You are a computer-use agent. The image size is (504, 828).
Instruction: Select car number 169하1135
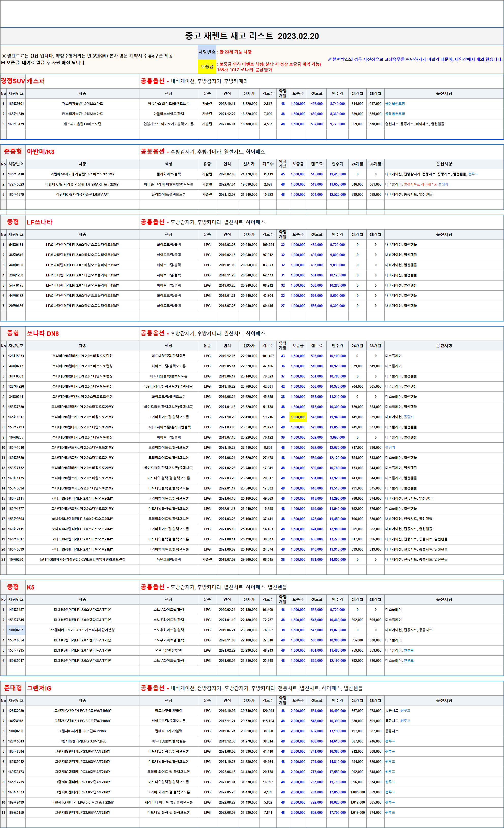point(16,478)
